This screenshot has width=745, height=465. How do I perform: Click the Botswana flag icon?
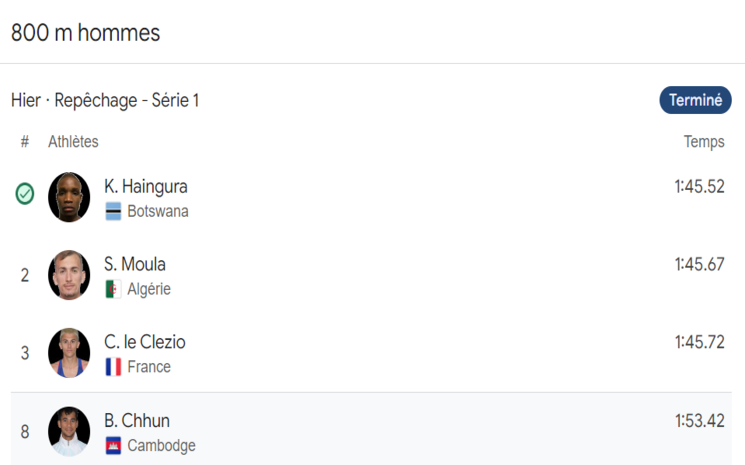[x=113, y=212]
